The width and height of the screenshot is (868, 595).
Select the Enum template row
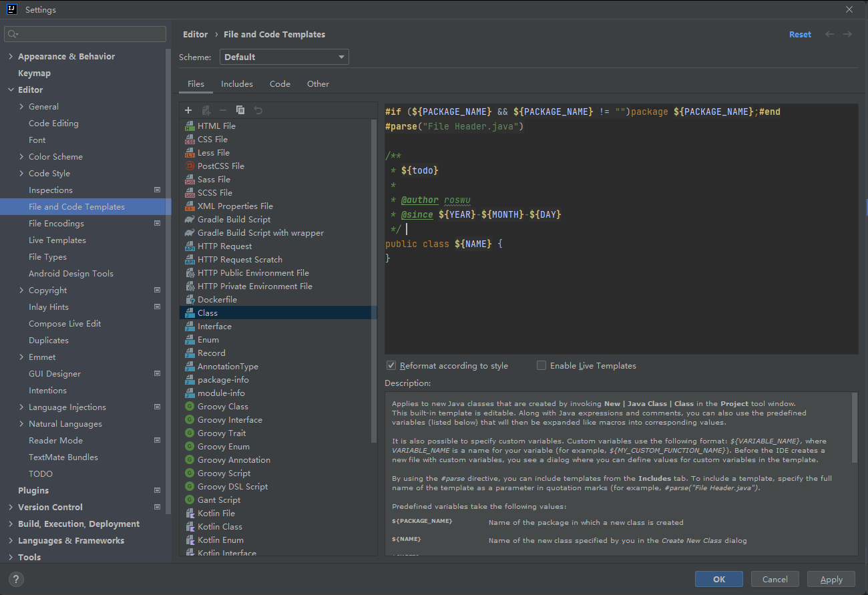tap(278, 339)
